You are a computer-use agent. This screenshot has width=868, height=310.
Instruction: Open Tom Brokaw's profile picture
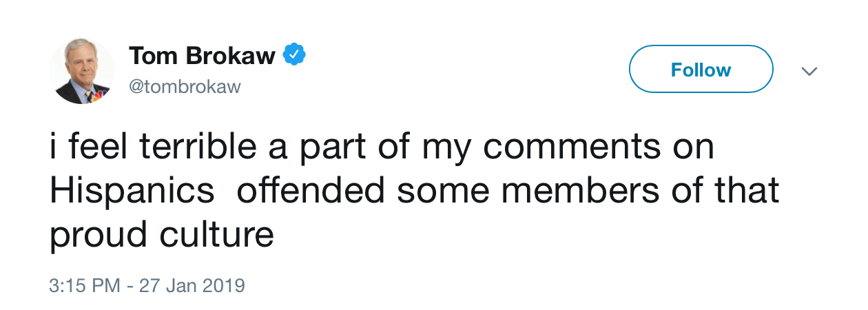pyautogui.click(x=82, y=72)
